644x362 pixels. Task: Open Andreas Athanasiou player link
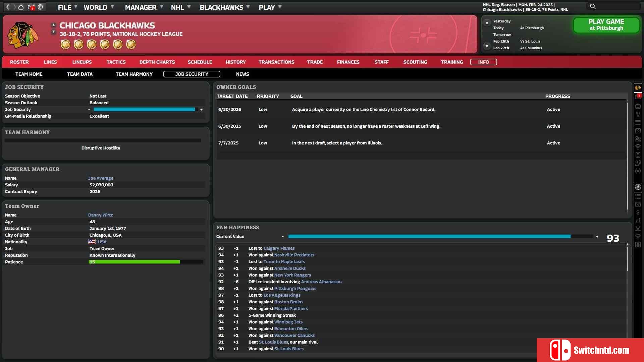(x=321, y=282)
